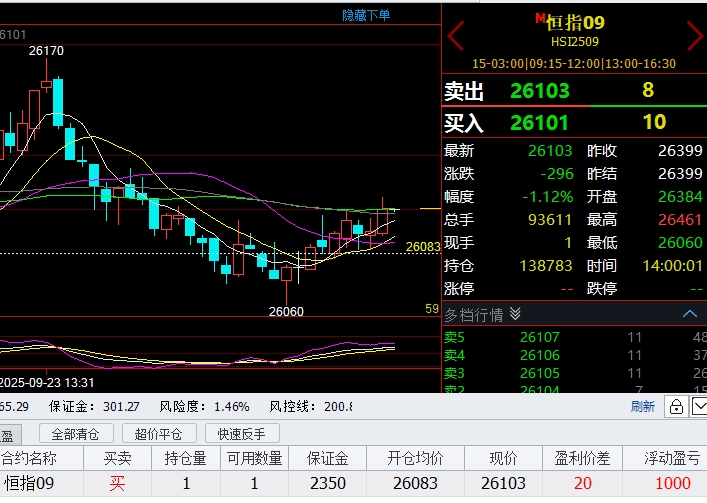
Task: Click the 买入 26101 buy quote
Action: 574,123
